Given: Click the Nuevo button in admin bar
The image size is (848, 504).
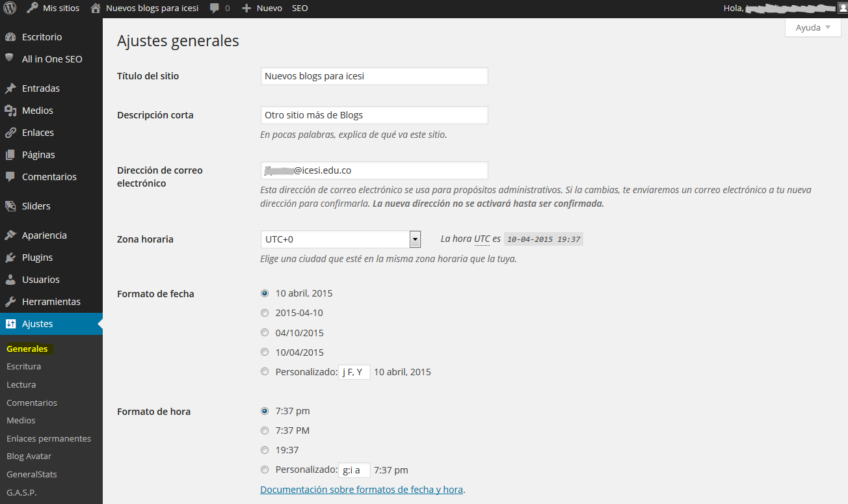Looking at the screenshot, I should [x=262, y=8].
